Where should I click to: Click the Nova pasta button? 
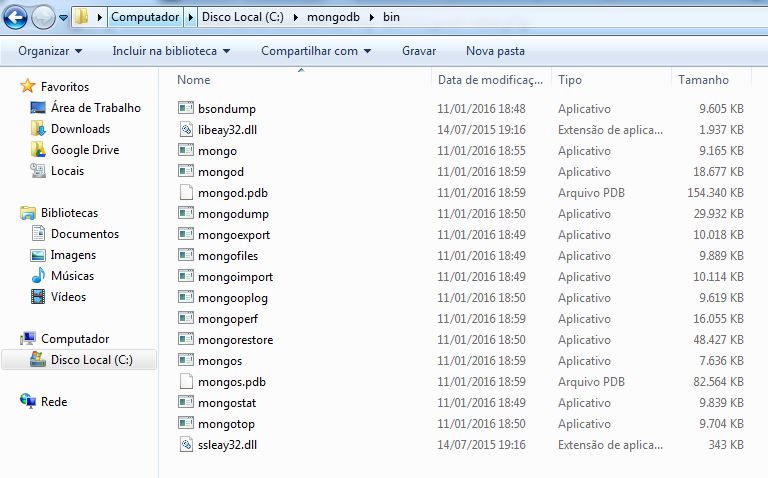tap(495, 51)
